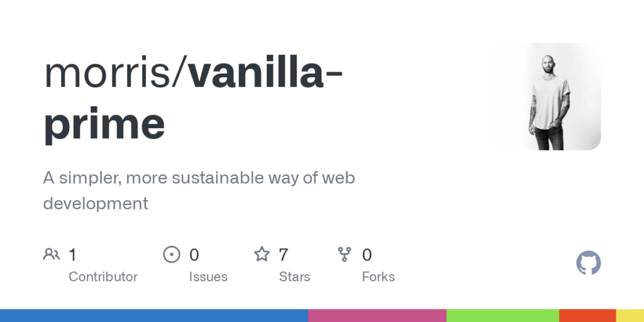
Task: Click the yellow language bar segment
Action: [630, 315]
